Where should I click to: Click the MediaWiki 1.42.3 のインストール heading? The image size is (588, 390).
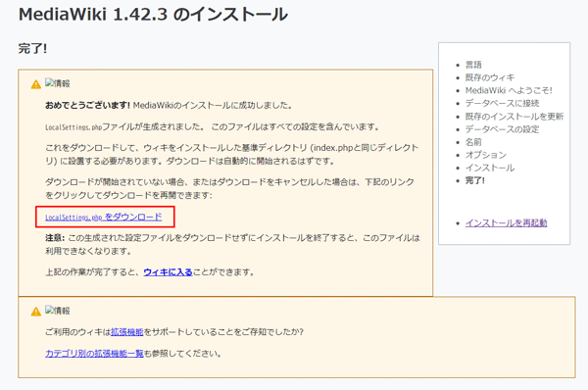pos(153,15)
